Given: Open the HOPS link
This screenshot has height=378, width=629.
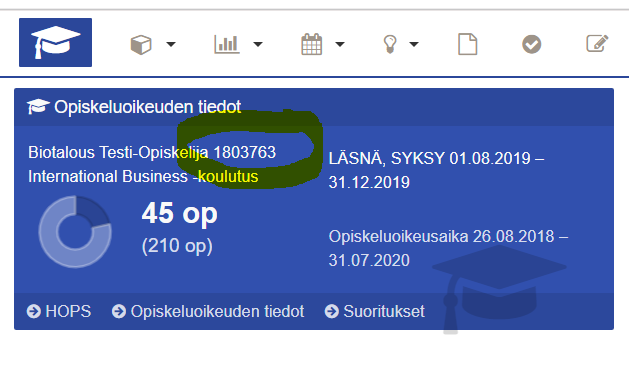Looking at the screenshot, I should [59, 311].
